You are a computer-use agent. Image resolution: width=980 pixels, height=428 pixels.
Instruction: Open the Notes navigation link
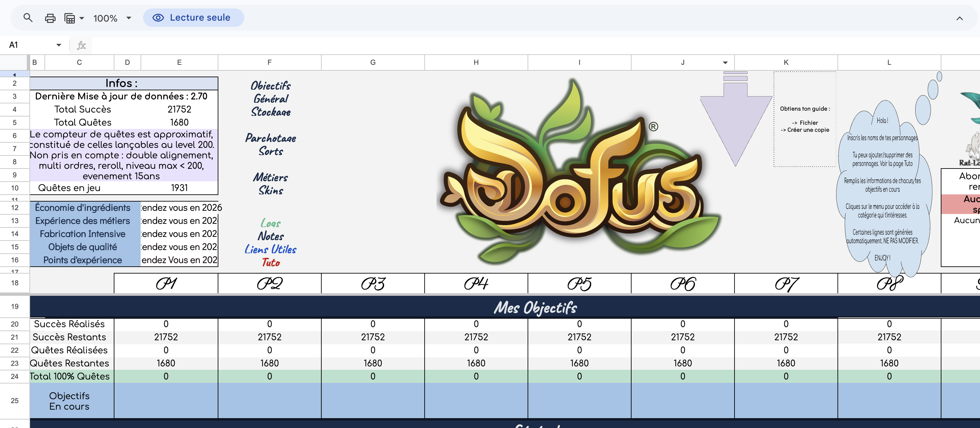270,236
